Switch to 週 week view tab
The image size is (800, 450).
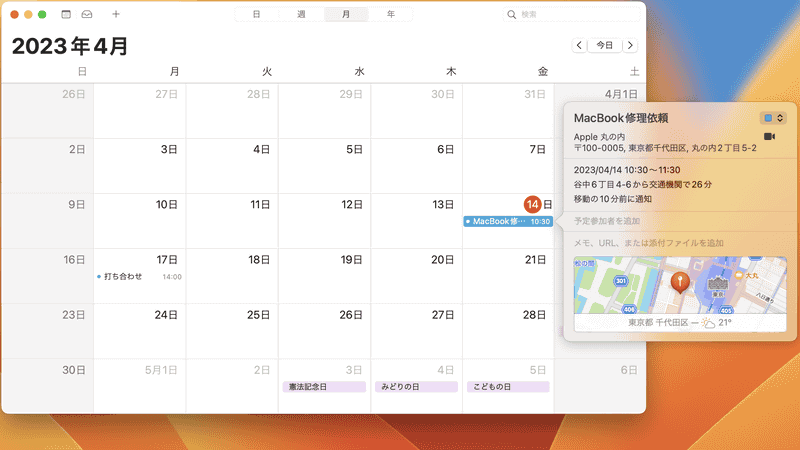[x=301, y=14]
